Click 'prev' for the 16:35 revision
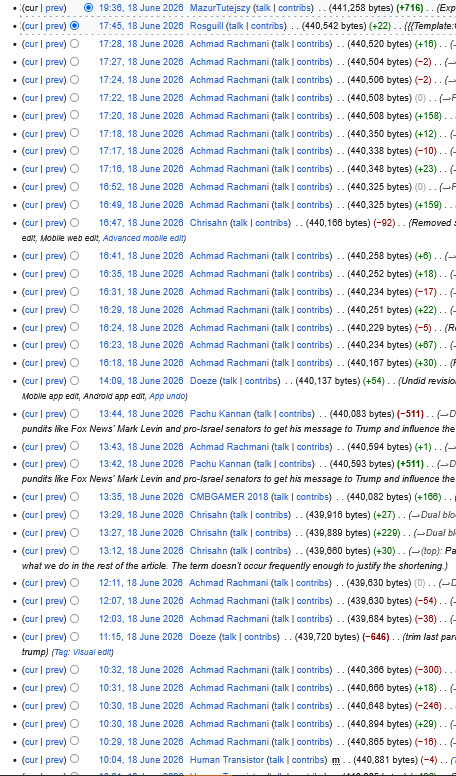The width and height of the screenshot is (456, 776). [54, 274]
